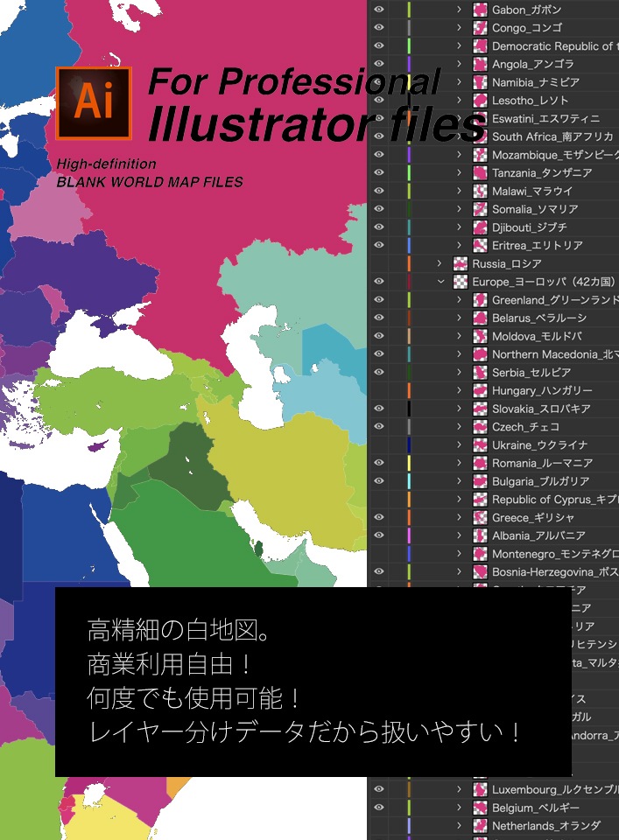Viewport: 619px width, 840px height.
Task: Select the Russia_ロシア layer name
Action: click(x=507, y=263)
